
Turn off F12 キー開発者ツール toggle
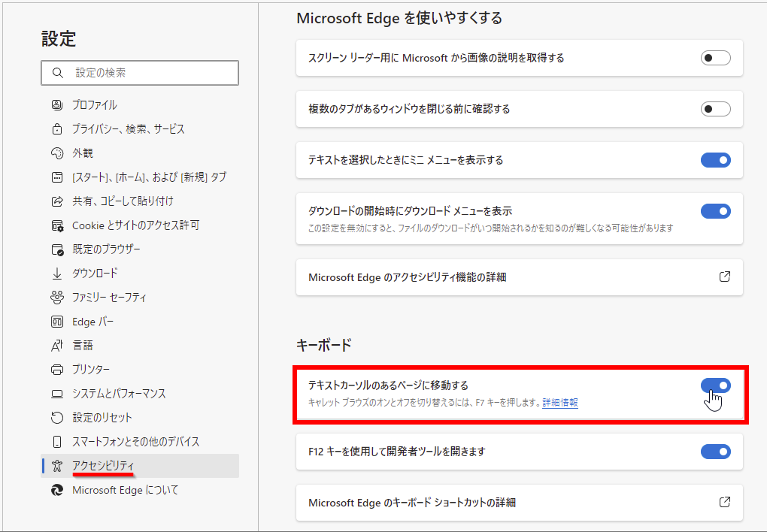point(716,452)
